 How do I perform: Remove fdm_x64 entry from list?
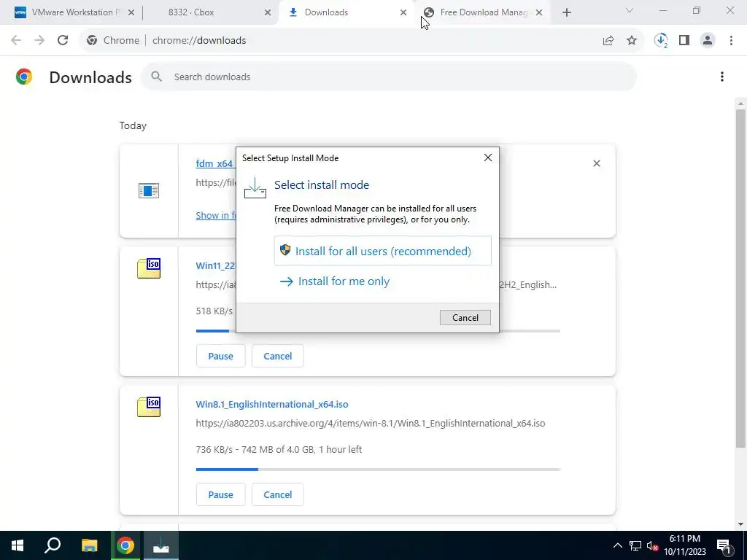coord(597,163)
